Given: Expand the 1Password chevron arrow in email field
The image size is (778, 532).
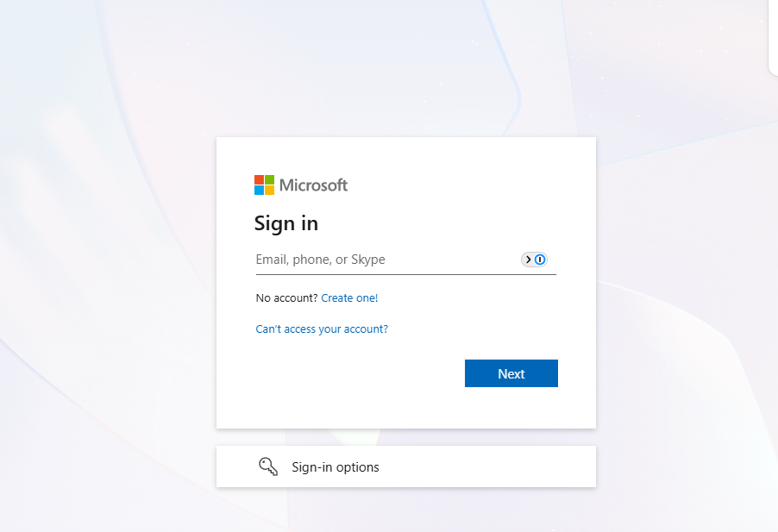Looking at the screenshot, I should pos(528,260).
